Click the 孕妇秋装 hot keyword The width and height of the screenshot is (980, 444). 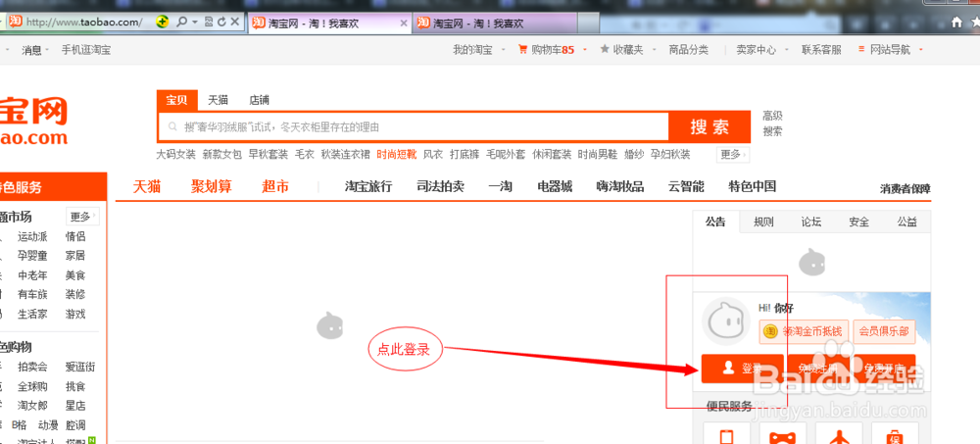(670, 155)
